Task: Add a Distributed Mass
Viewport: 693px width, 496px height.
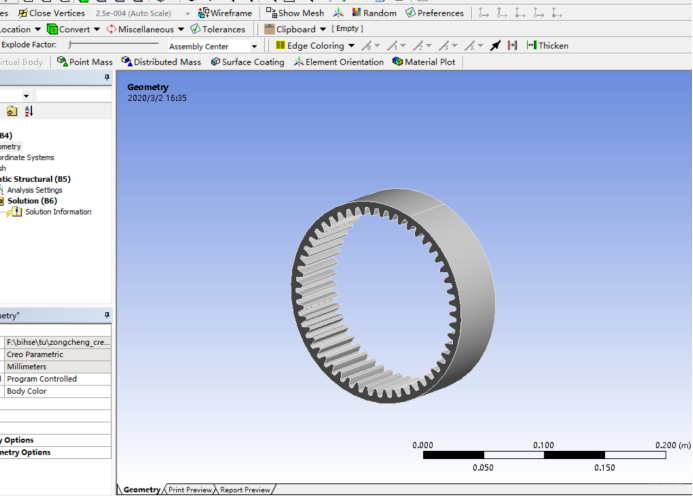Action: click(161, 62)
